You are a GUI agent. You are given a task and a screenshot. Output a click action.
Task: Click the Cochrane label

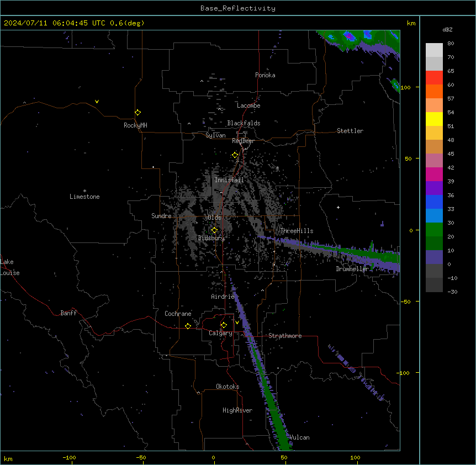point(178,314)
